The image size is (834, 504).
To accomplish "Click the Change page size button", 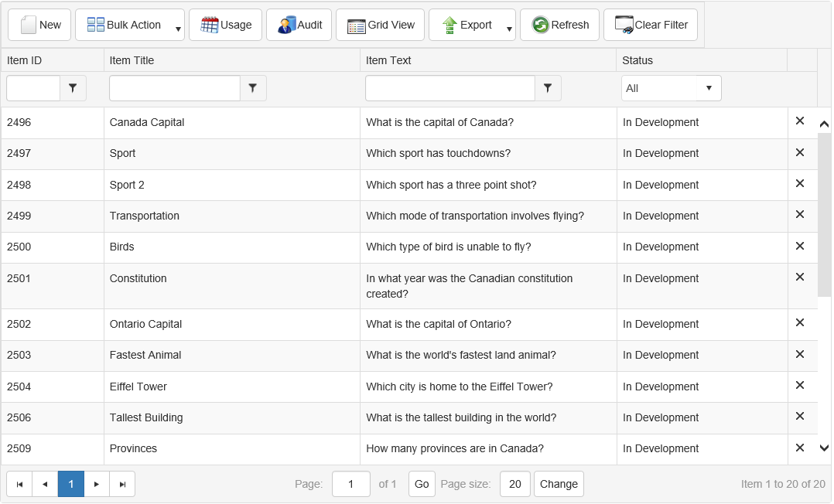I will [x=559, y=484].
